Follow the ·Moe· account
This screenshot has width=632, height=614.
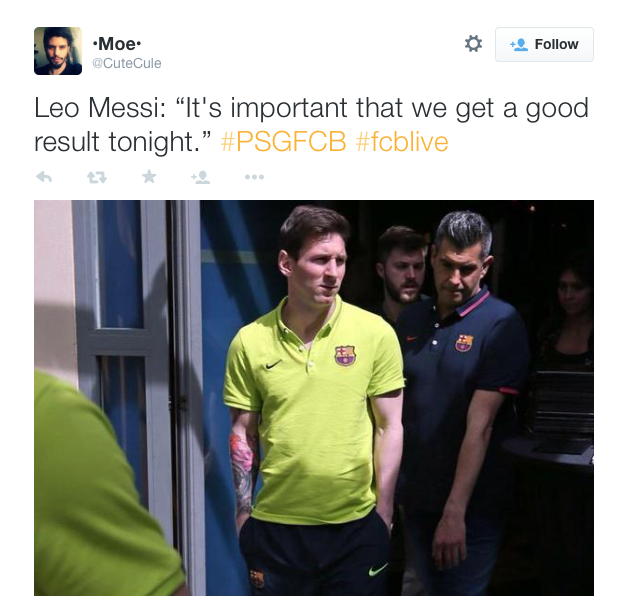pos(544,44)
